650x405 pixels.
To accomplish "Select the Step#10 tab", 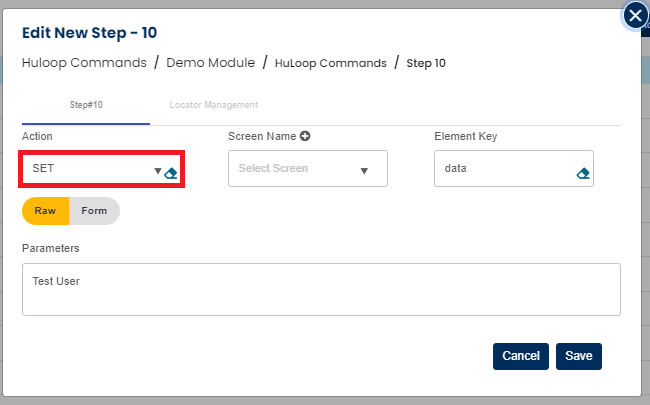I will pos(86,105).
